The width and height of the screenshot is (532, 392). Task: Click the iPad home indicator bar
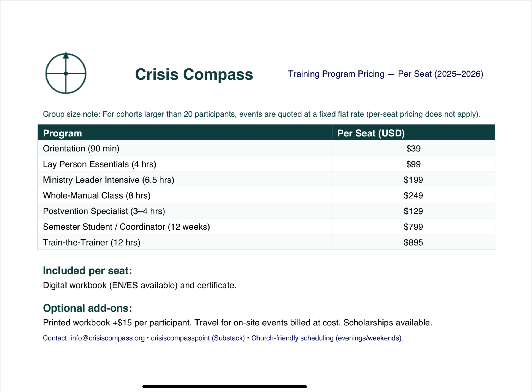224,387
